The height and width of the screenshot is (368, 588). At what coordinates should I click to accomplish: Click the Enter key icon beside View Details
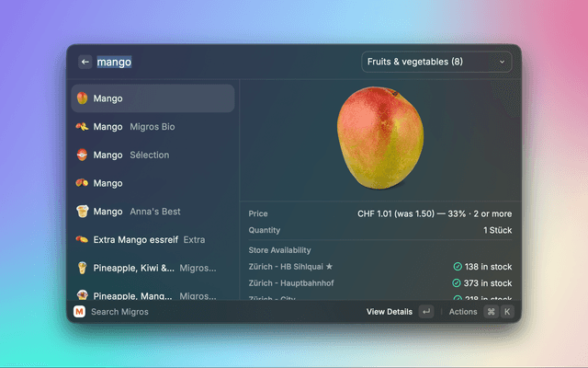coord(426,312)
